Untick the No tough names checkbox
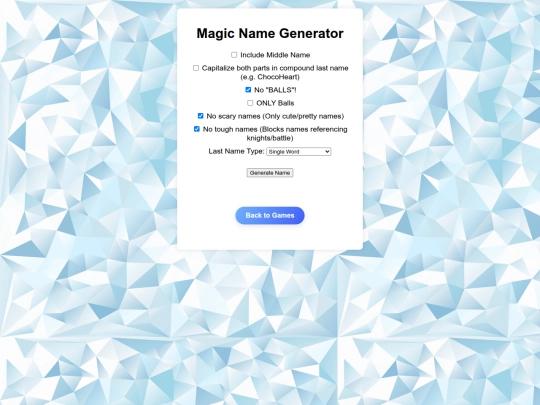540x405 pixels. click(x=197, y=129)
